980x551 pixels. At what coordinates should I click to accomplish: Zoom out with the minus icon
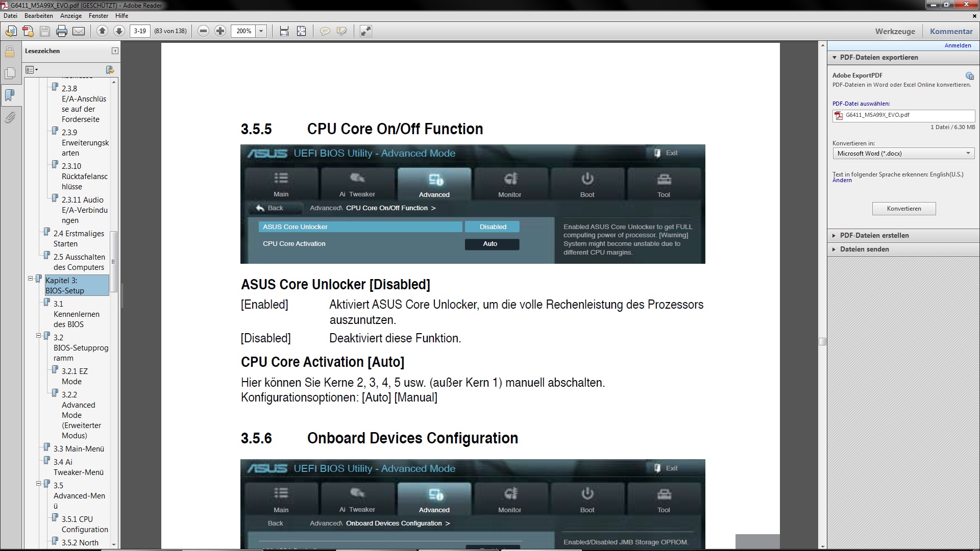[x=203, y=31]
